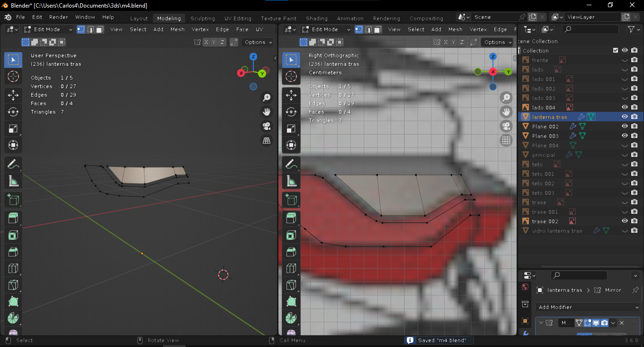The width and height of the screenshot is (644, 347).
Task: Open the Modifier properties wrench tab
Action: [525, 334]
